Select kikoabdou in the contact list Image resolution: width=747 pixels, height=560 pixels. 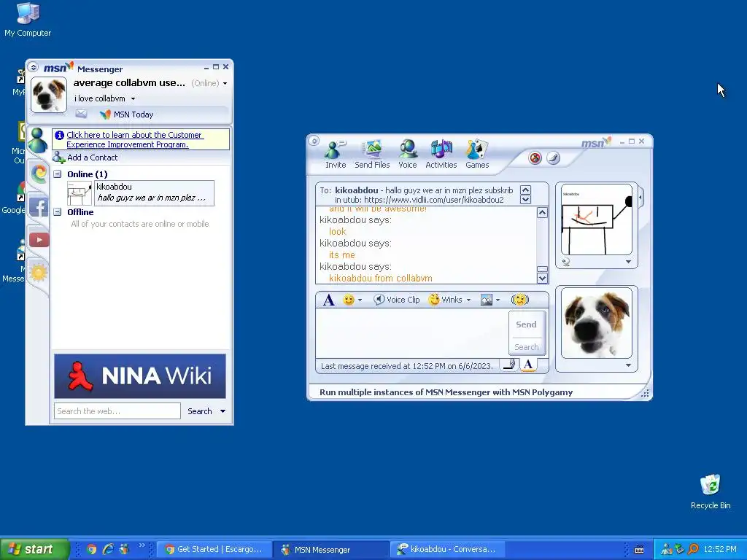[x=155, y=192]
